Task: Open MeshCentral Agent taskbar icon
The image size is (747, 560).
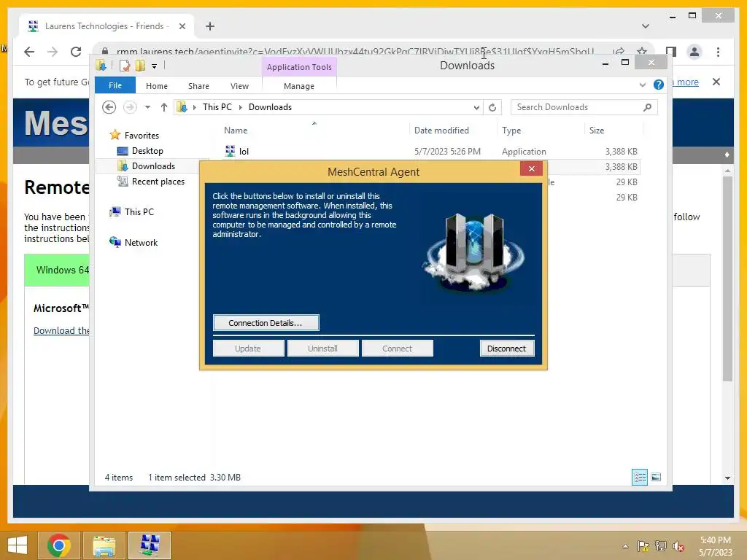Action: coord(149,545)
